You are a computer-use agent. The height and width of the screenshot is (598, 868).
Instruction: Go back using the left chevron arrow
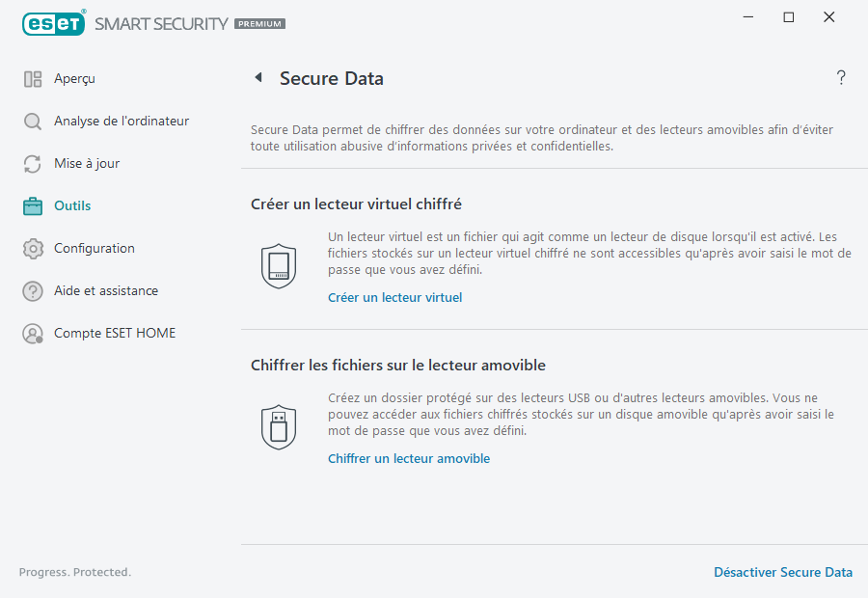click(258, 77)
